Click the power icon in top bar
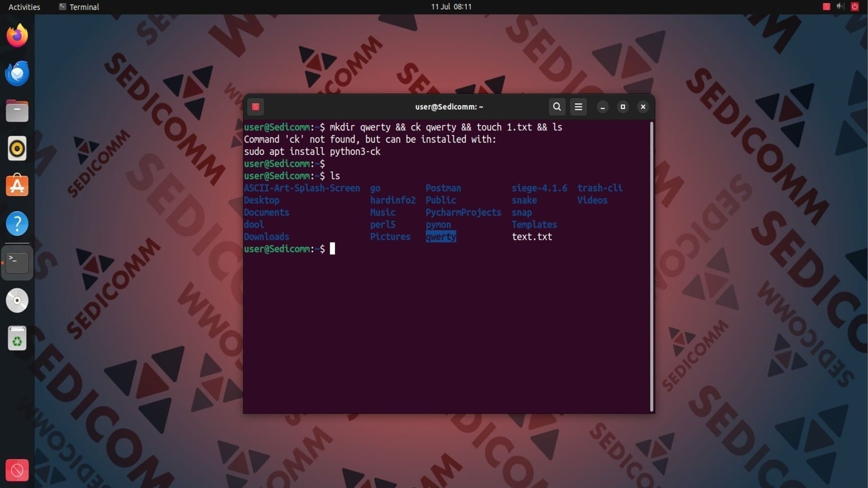 coord(854,6)
